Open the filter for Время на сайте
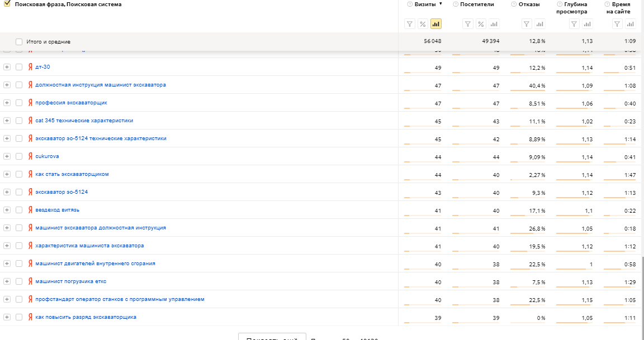644x340 pixels. click(617, 24)
